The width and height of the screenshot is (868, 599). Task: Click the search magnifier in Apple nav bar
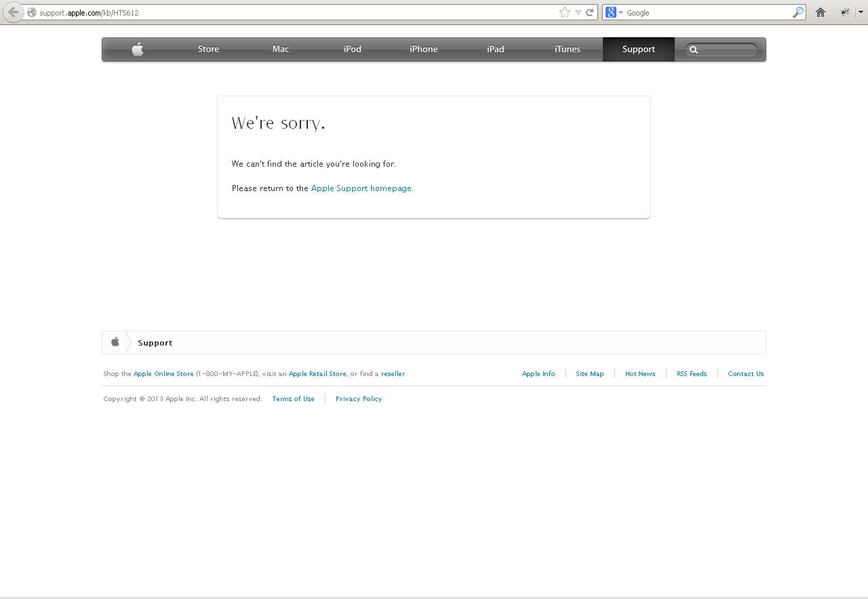pos(694,49)
